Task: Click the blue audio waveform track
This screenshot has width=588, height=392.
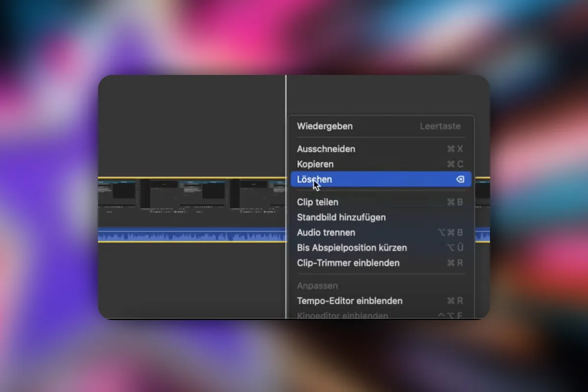Action: click(191, 235)
